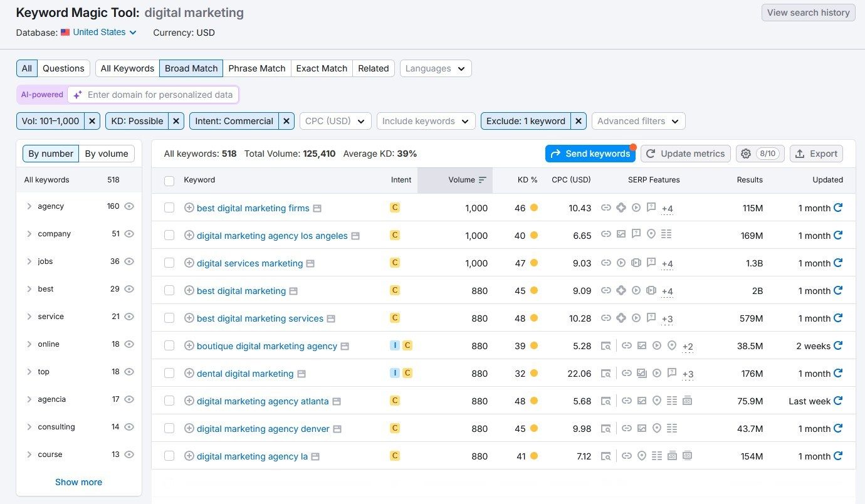The image size is (865, 504).
Task: Select the Exact Match tab
Action: [321, 68]
